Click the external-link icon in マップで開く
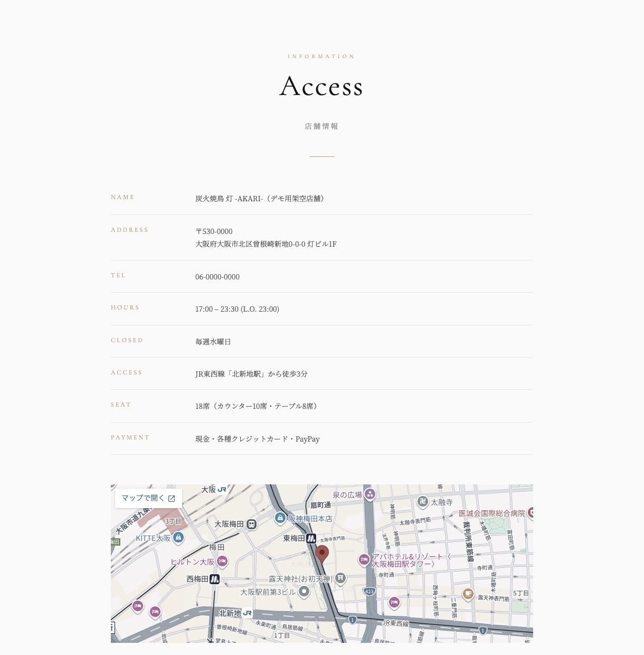This screenshot has width=644, height=655. pyautogui.click(x=172, y=499)
